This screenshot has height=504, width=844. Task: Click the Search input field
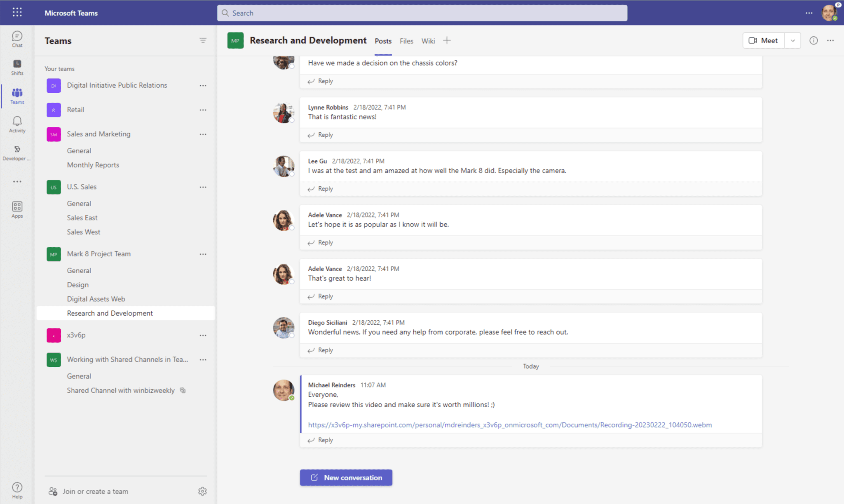[x=422, y=13]
